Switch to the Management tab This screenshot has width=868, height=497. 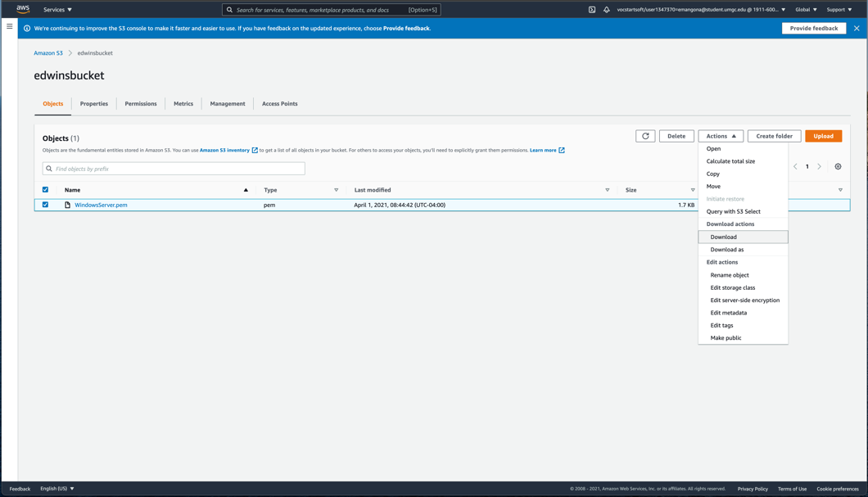point(228,104)
